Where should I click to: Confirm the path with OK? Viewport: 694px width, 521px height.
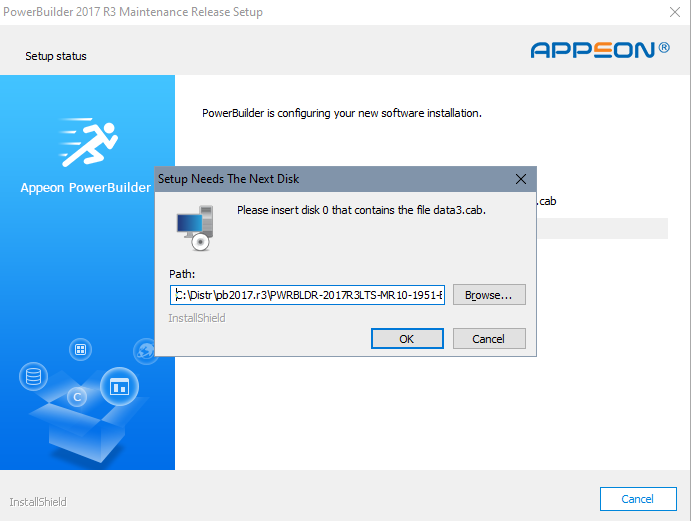(x=406, y=339)
